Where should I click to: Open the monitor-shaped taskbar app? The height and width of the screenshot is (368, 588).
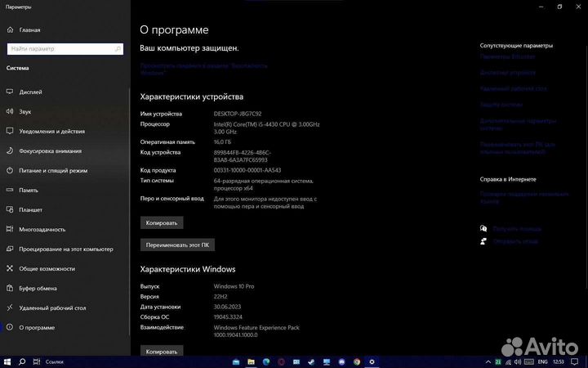click(327, 361)
